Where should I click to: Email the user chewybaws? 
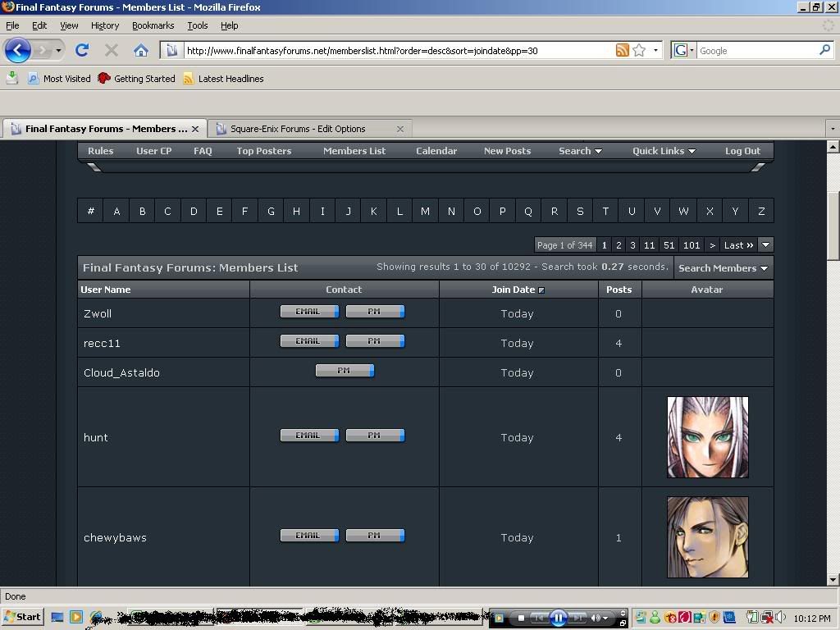(309, 535)
